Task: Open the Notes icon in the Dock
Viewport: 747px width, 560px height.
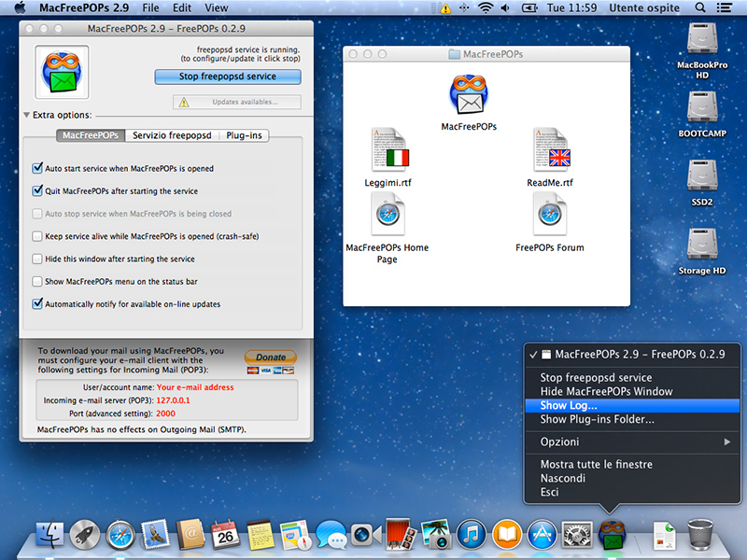Action: (x=261, y=535)
